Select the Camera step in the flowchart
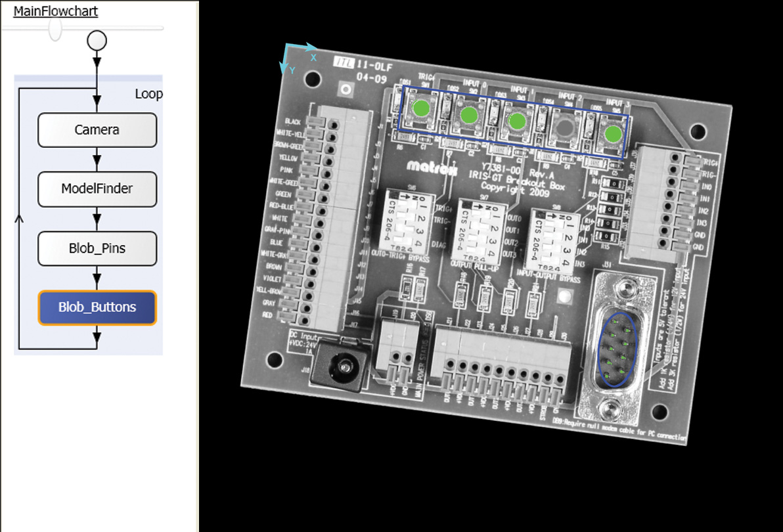The image size is (783, 532). click(x=97, y=129)
